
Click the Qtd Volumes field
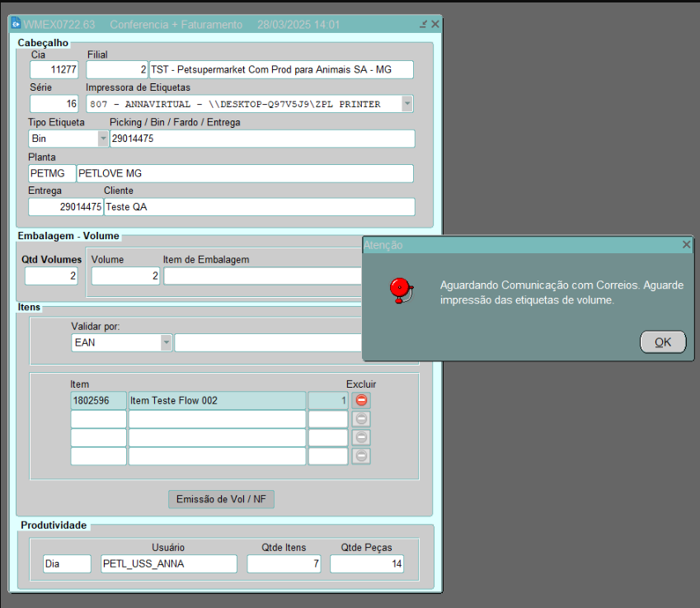point(51,276)
